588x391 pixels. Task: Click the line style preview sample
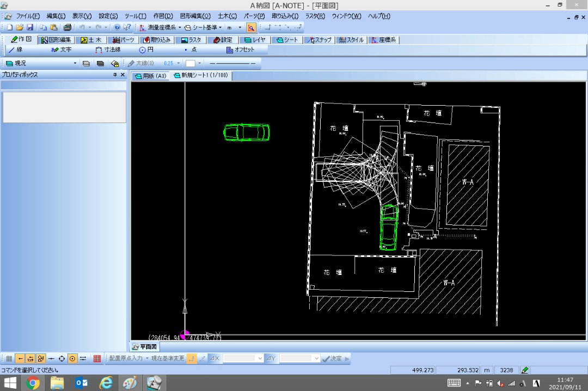click(x=232, y=63)
